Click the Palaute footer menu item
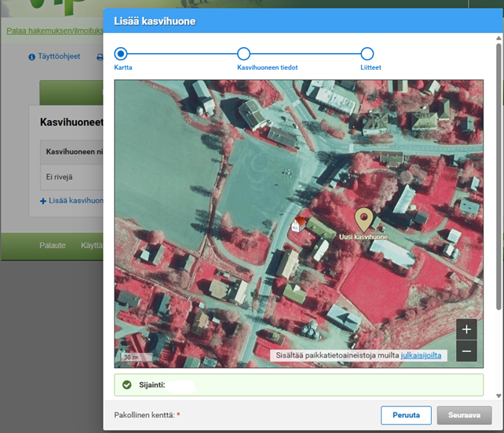This screenshot has width=504, height=433. click(53, 246)
